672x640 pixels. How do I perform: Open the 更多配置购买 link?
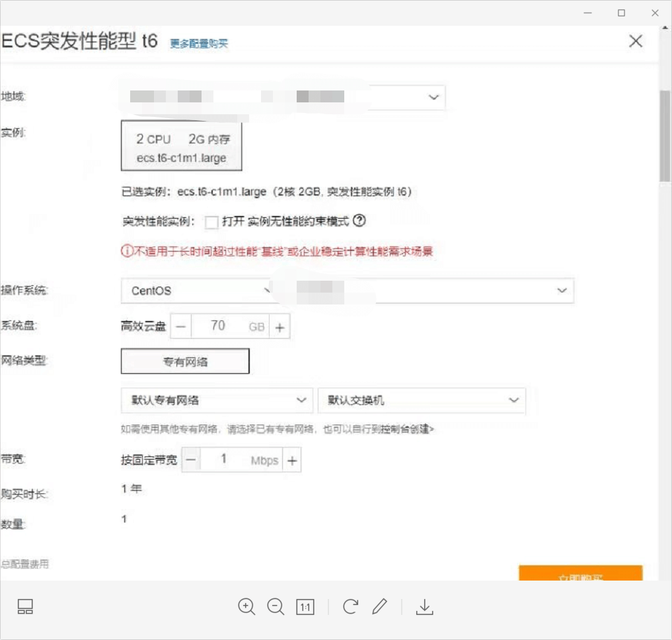[199, 44]
